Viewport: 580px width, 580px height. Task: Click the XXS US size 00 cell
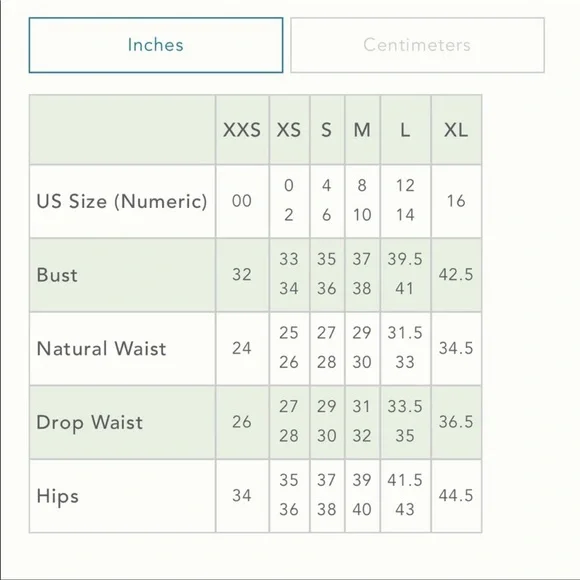pyautogui.click(x=242, y=201)
